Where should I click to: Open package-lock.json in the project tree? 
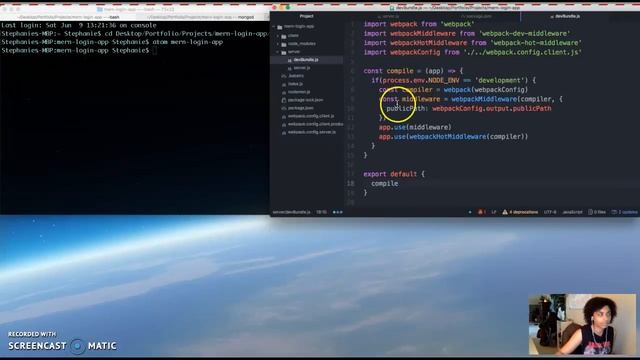click(x=305, y=100)
